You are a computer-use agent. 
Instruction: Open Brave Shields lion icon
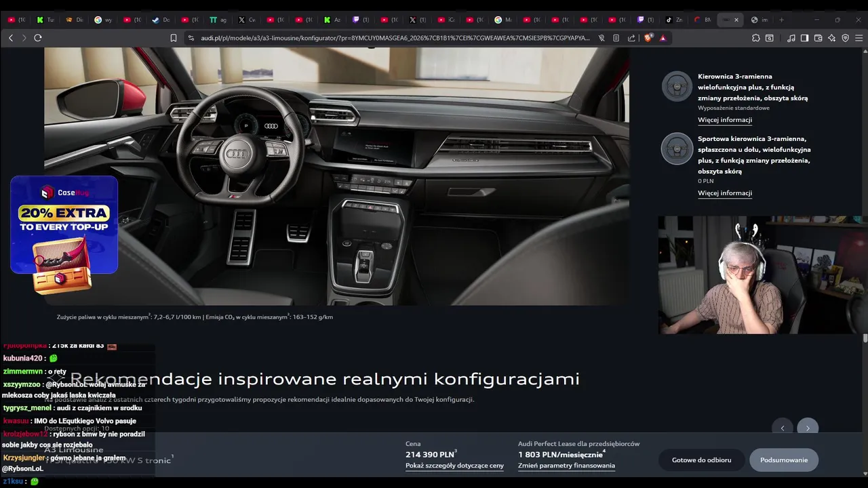648,38
